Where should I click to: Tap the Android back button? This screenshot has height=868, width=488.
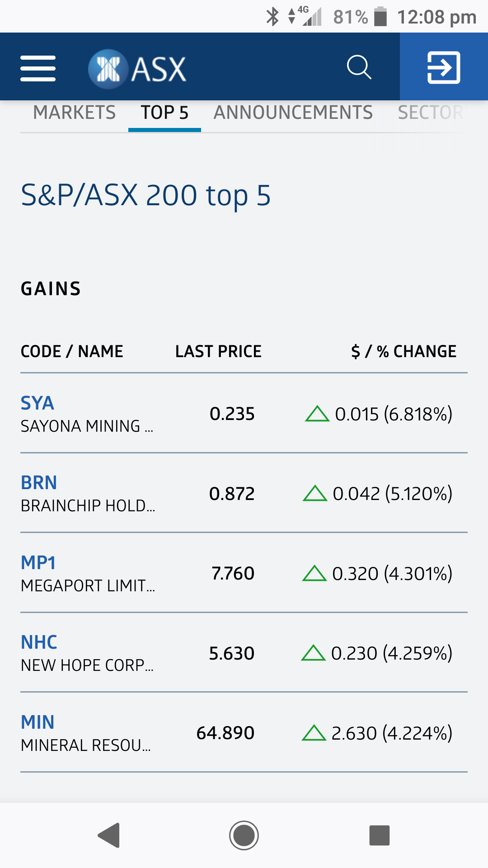[x=109, y=835]
